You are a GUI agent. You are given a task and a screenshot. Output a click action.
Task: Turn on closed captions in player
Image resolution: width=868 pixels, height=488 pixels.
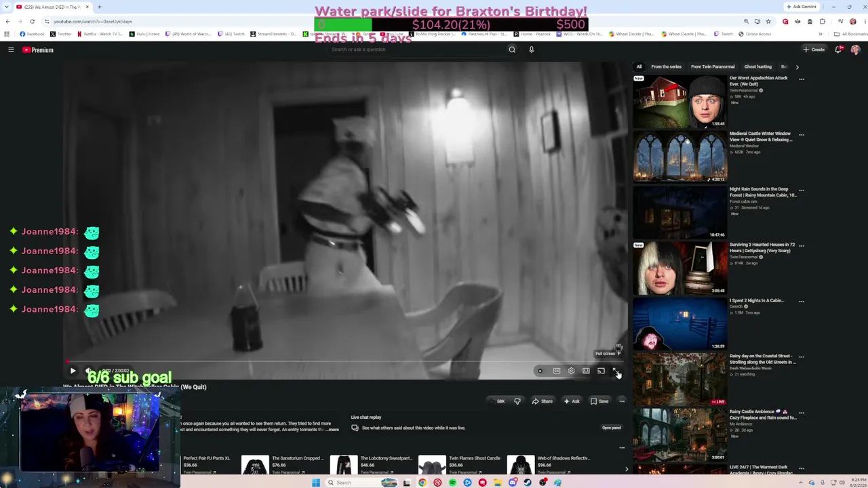click(557, 371)
